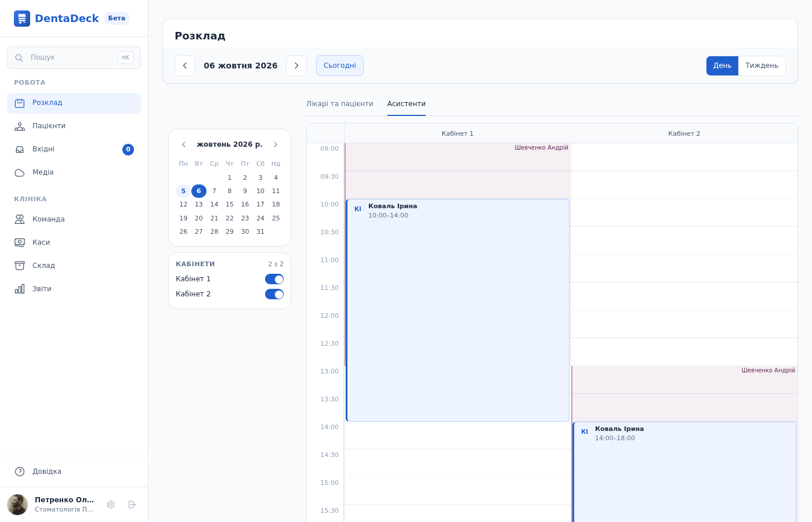
Task: Click Кабінет 1 column header
Action: pos(458,133)
